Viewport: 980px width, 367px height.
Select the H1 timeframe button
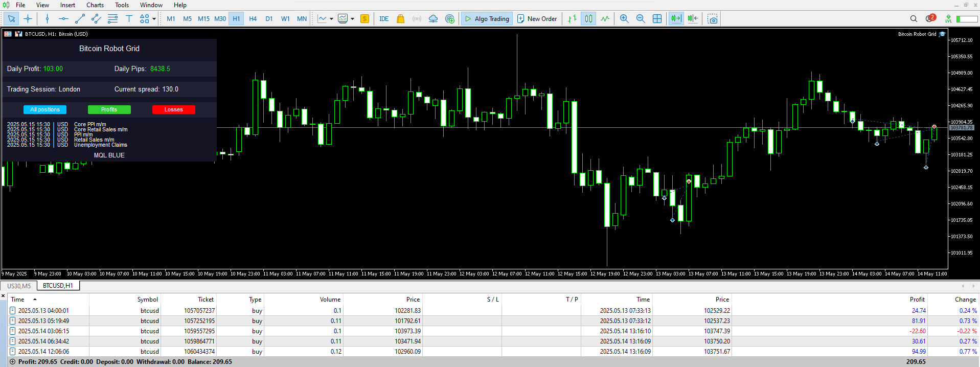(x=236, y=19)
